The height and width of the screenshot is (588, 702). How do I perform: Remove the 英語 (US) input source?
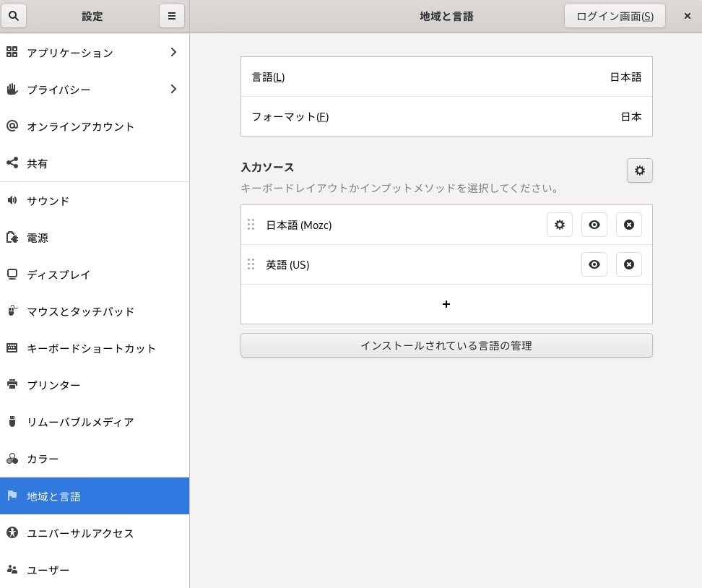pos(628,264)
